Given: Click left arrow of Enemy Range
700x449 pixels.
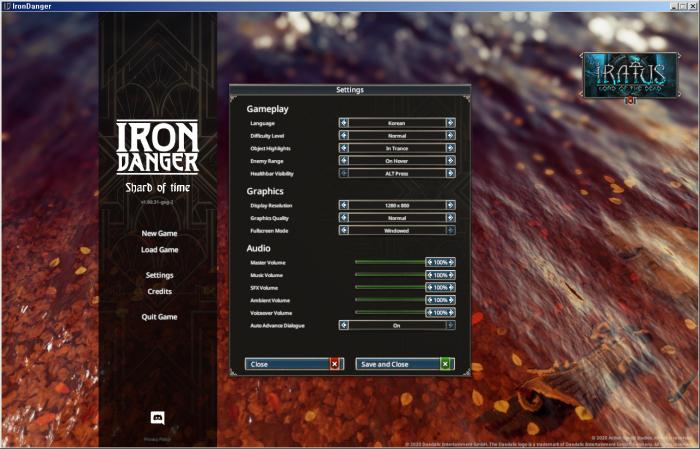Looking at the screenshot, I should [x=344, y=160].
